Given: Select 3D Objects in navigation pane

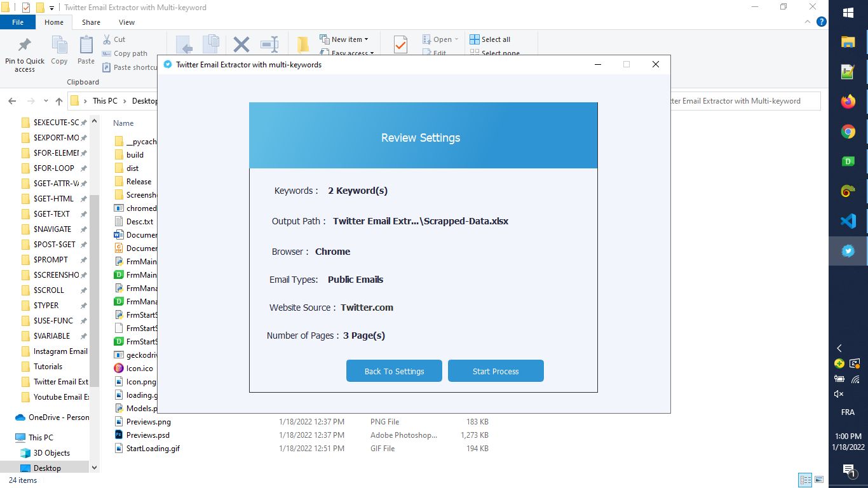Looking at the screenshot, I should coord(51,453).
